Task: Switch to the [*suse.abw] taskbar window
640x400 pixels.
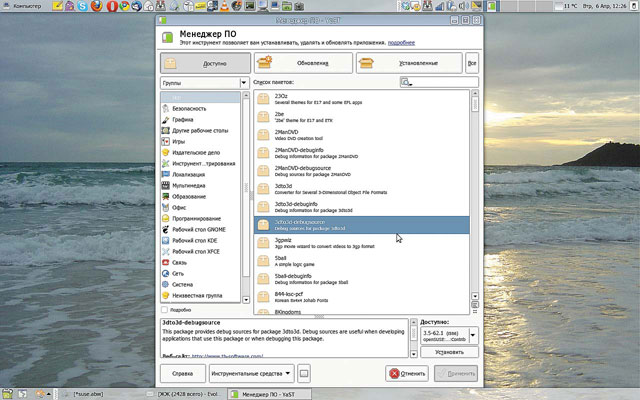Action: 102,394
